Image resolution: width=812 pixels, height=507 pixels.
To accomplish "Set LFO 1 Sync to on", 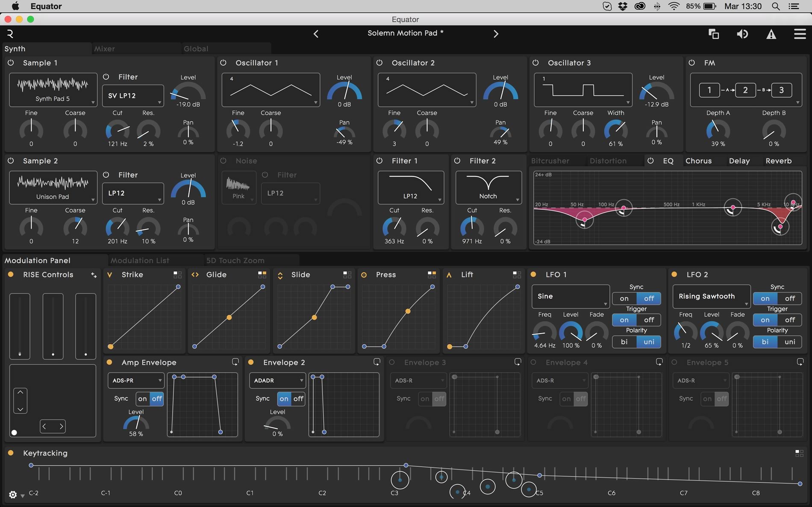I will click(624, 299).
